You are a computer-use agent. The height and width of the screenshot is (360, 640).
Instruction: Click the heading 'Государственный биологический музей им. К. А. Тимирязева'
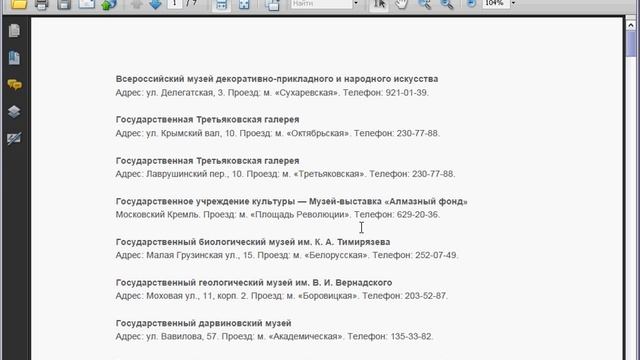click(253, 242)
